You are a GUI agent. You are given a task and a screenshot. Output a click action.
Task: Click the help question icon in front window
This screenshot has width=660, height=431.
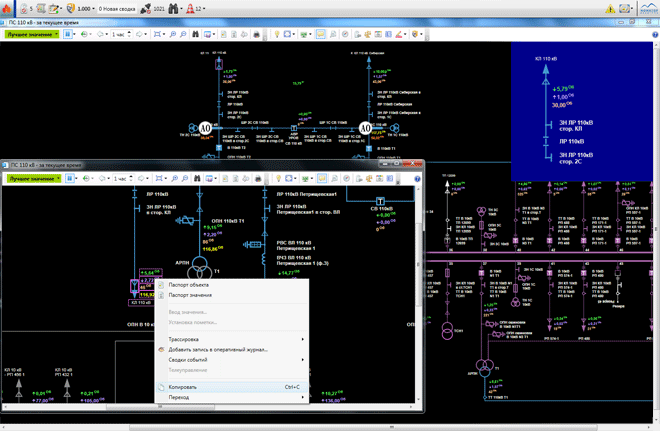(x=417, y=179)
